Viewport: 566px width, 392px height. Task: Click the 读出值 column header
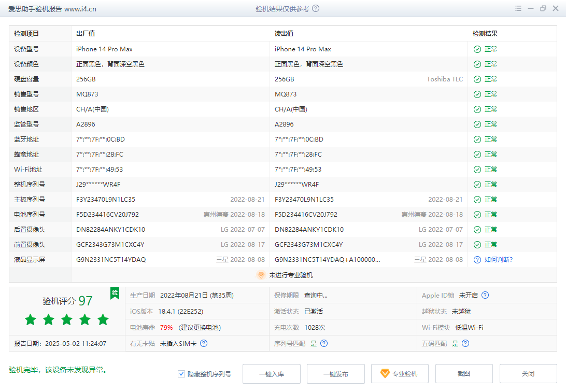pyautogui.click(x=284, y=34)
